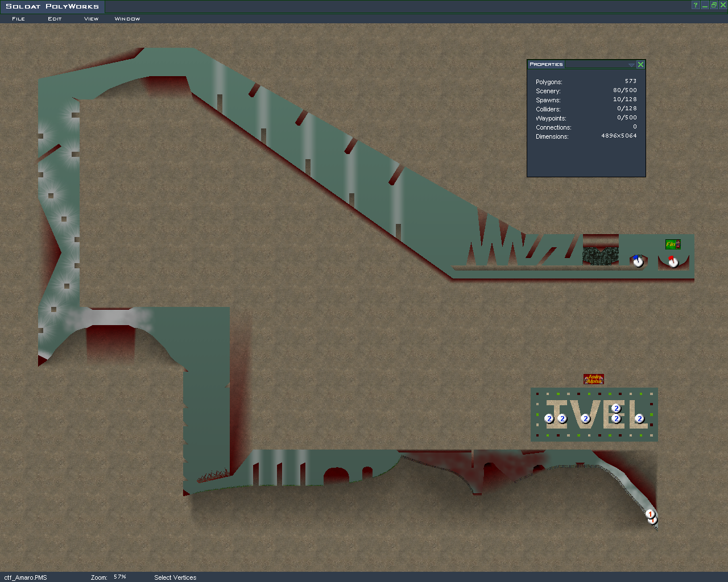Image resolution: width=728 pixels, height=582 pixels.
Task: Select the Bravo spawn marker on letter L
Action: click(x=639, y=419)
